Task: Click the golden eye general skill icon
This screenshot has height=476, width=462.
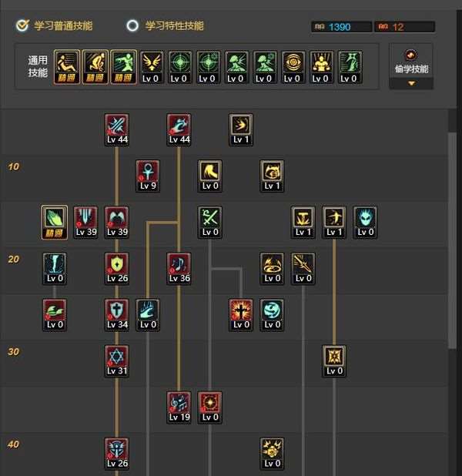Action: (x=293, y=67)
